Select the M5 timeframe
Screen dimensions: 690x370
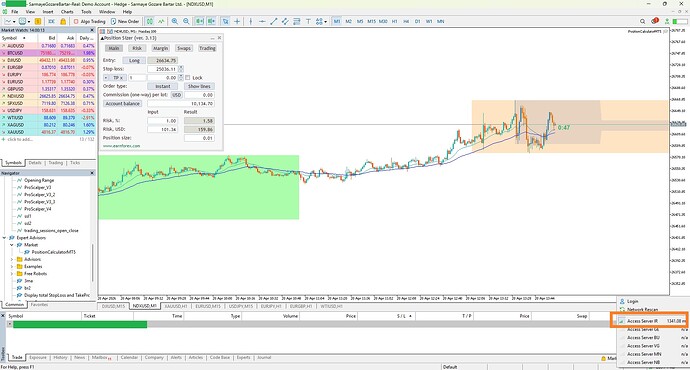click(x=360, y=21)
